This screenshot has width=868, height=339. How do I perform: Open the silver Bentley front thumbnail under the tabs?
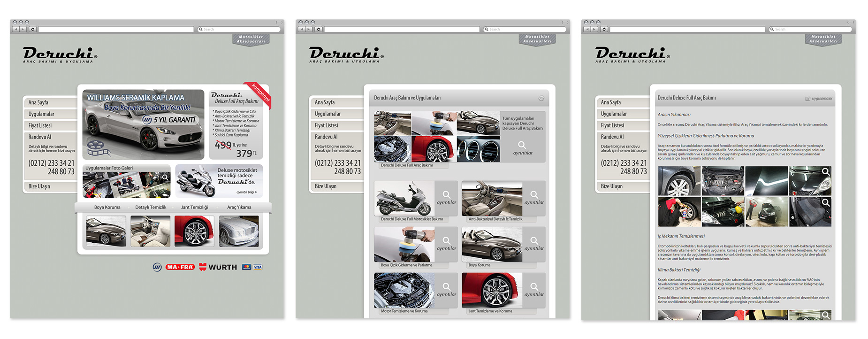point(239,231)
